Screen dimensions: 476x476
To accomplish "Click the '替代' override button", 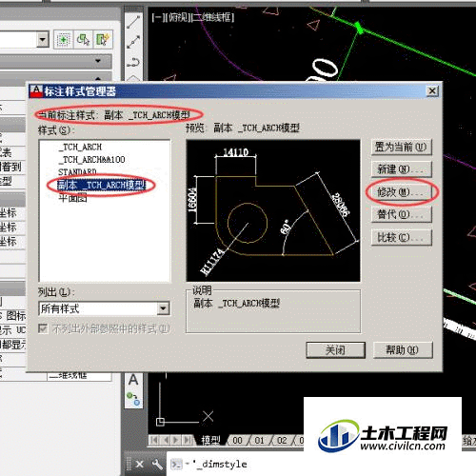I will pos(402,214).
